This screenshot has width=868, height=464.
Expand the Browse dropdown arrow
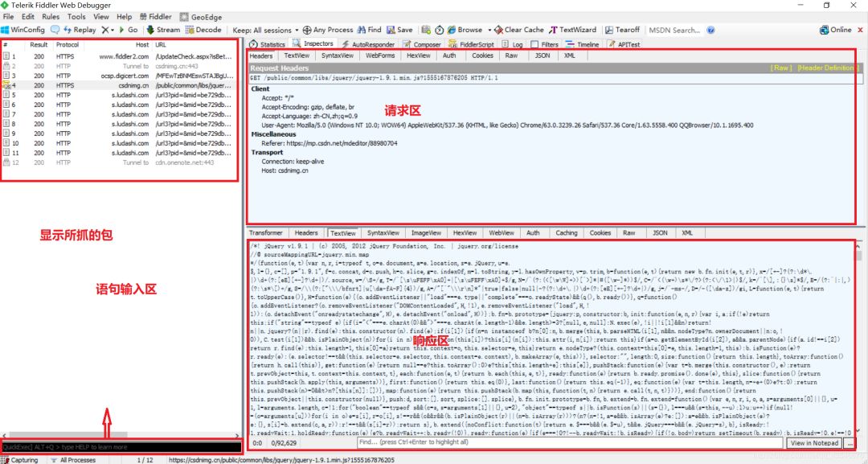489,30
